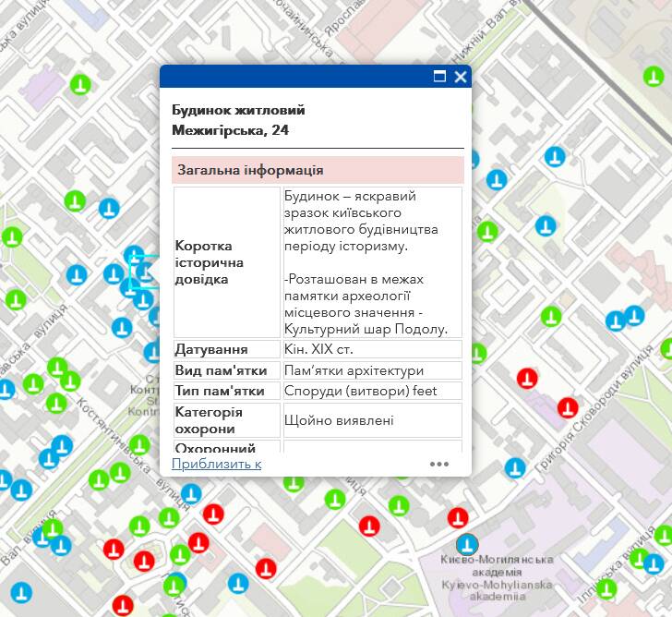This screenshot has width=672, height=617.
Task: Maximize the monument info popup
Action: 440,77
